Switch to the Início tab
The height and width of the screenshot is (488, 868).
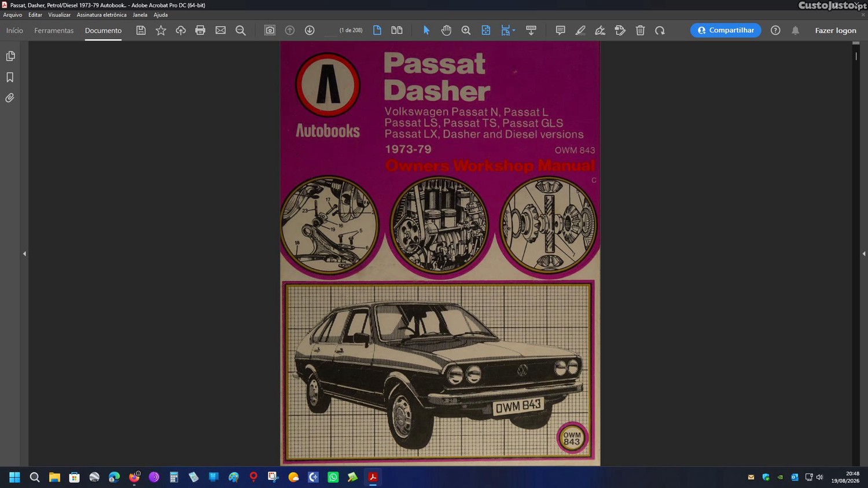14,30
